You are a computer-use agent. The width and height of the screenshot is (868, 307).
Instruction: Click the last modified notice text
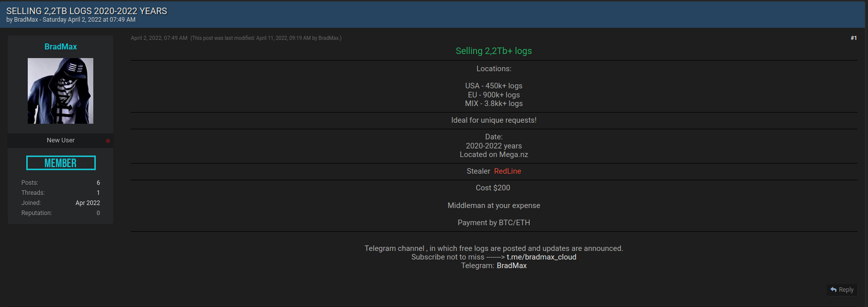(x=266, y=38)
